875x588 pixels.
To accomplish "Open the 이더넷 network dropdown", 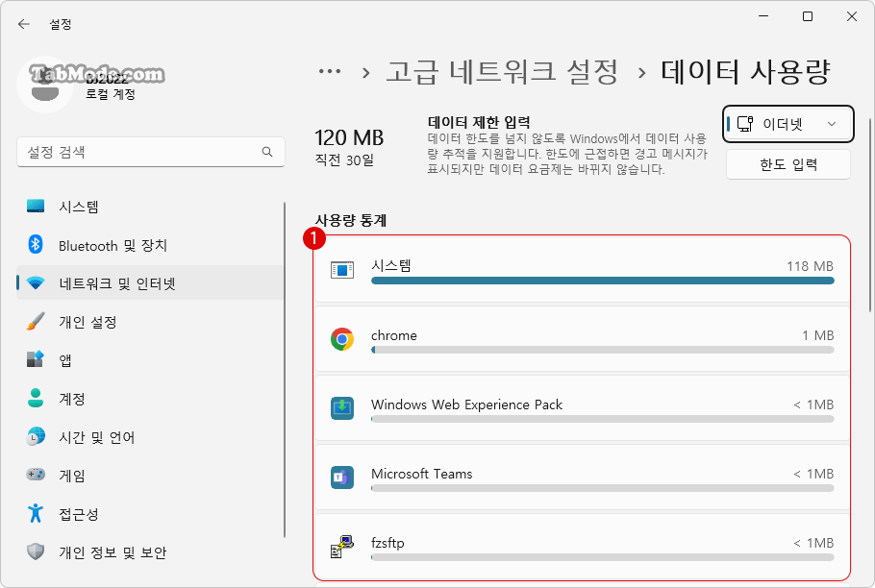I will (787, 124).
